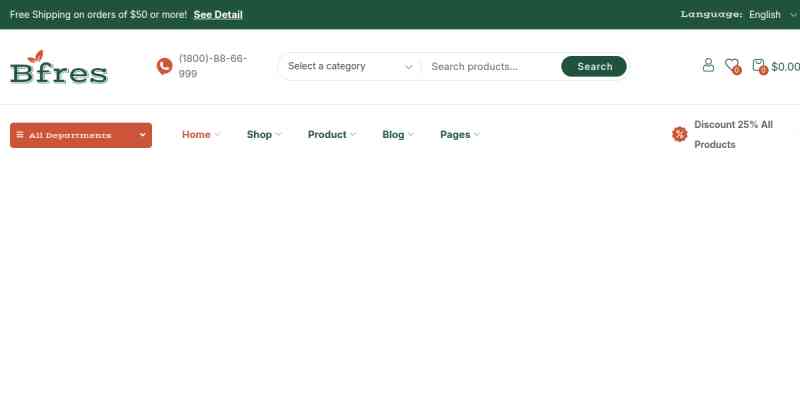
Task: Click the (1800)-88-66-999 phone number
Action: (x=212, y=66)
